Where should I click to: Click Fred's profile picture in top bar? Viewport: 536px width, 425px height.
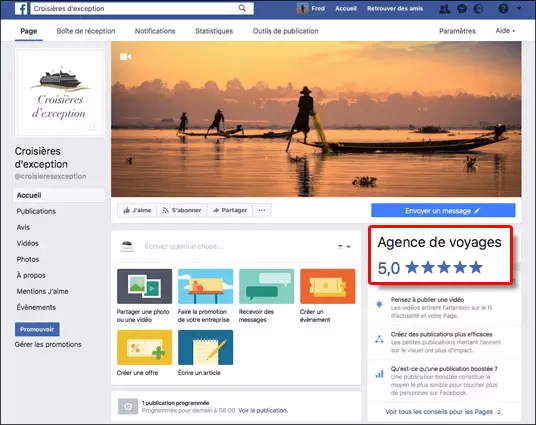[x=303, y=9]
